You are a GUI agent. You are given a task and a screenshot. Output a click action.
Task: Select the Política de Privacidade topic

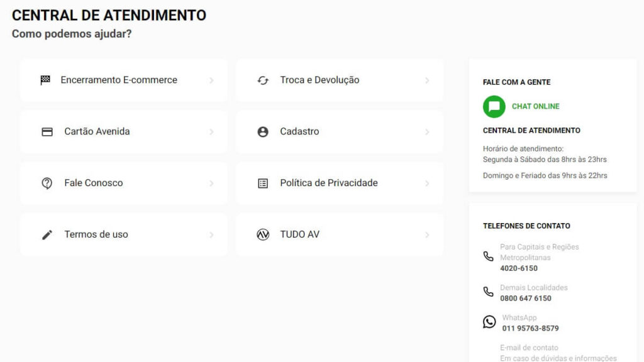coord(329,183)
